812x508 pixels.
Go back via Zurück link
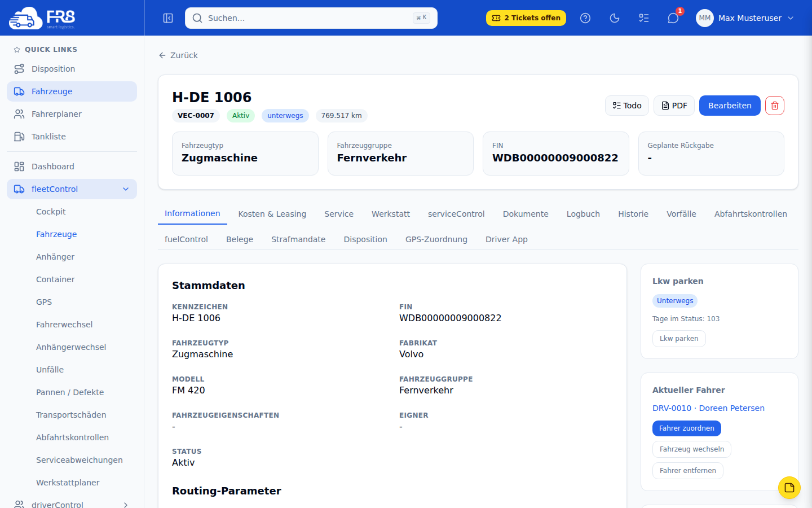(178, 55)
